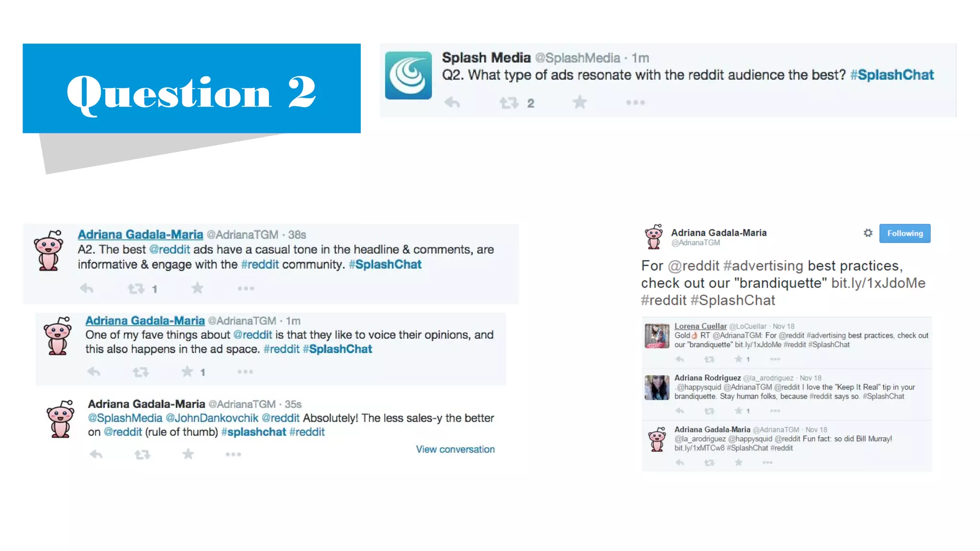Retweet the A2 casual tone tweet
The height and width of the screenshot is (551, 980).
click(x=136, y=288)
